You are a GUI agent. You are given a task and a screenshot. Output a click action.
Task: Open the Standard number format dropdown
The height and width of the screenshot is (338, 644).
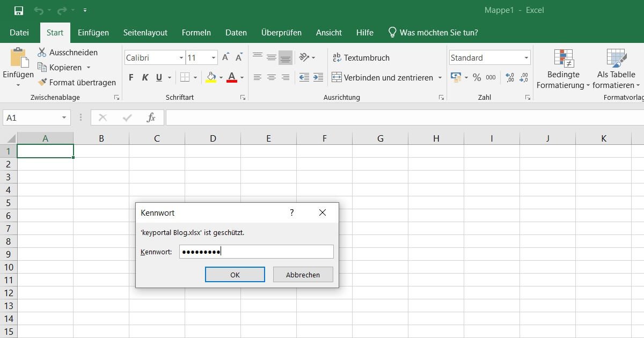tap(526, 58)
